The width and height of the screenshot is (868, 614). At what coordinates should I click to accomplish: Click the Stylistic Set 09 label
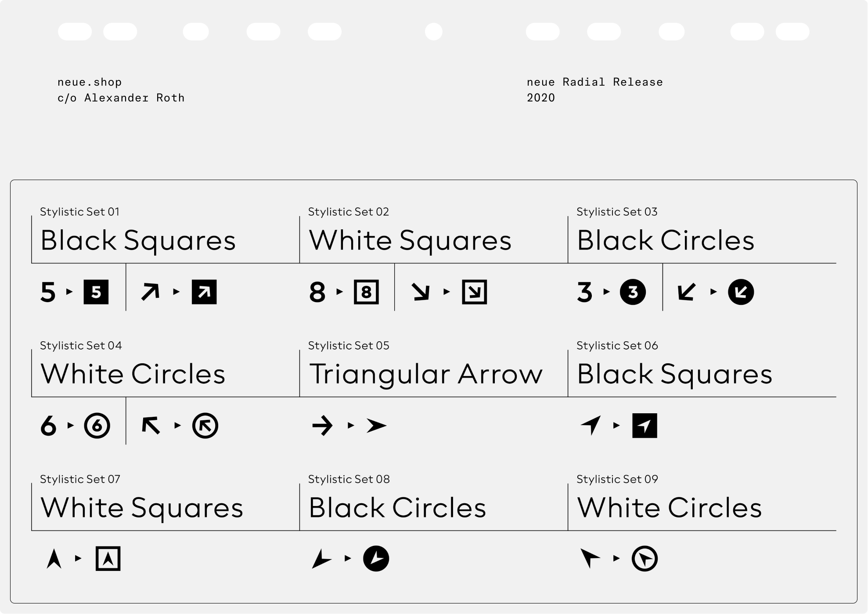coord(617,479)
